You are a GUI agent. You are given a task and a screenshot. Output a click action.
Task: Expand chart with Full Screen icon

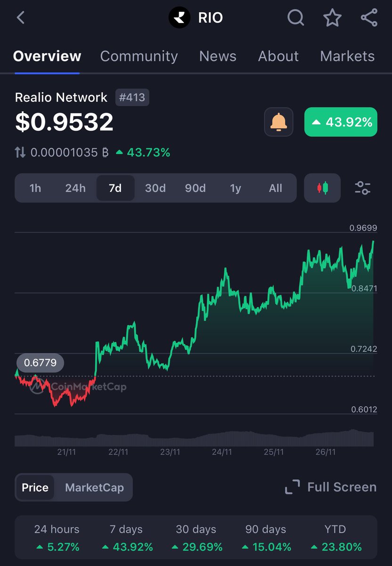click(x=292, y=487)
